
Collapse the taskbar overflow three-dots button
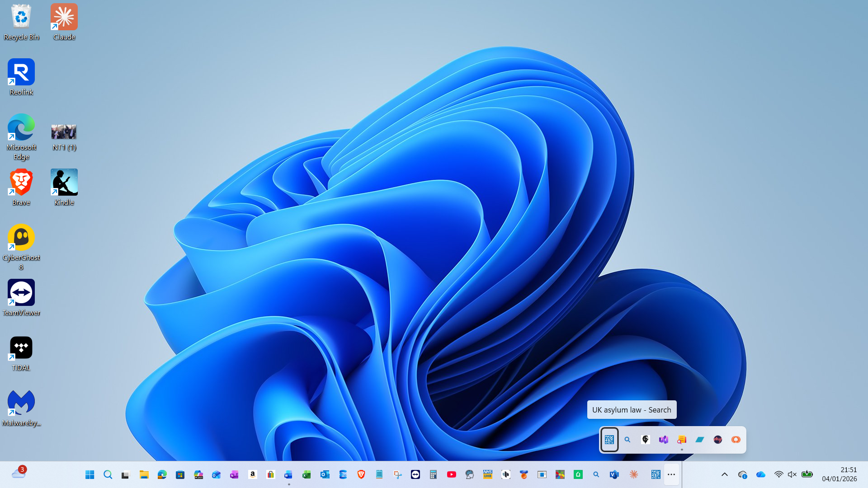point(671,474)
